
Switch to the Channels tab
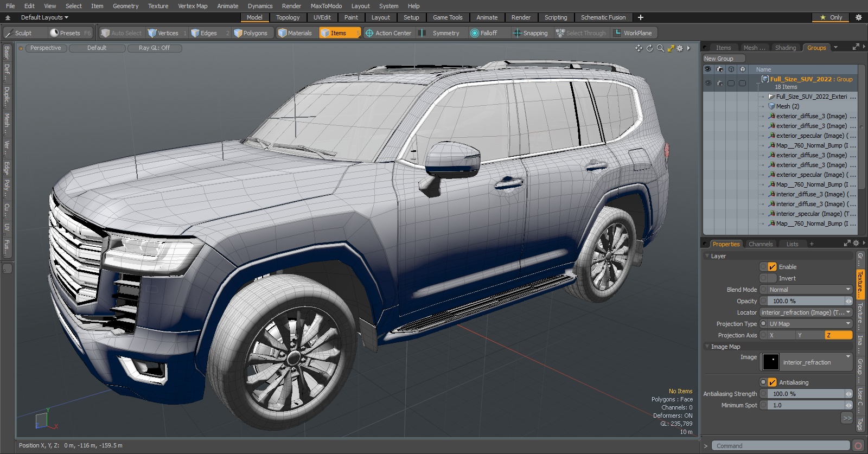(x=760, y=244)
